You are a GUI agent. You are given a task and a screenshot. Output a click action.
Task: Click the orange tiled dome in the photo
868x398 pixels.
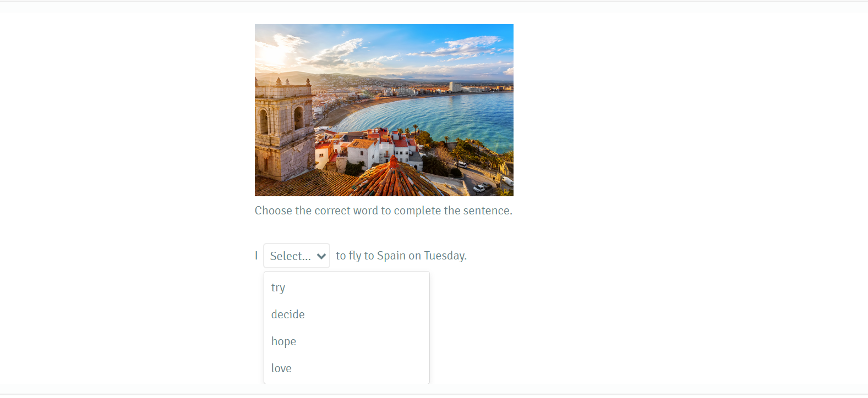pyautogui.click(x=394, y=179)
